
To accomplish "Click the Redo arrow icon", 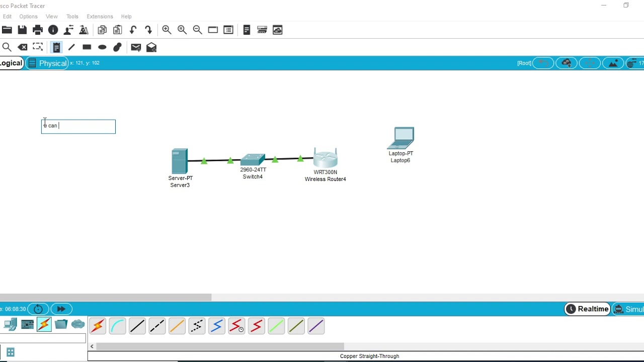I will click(148, 30).
